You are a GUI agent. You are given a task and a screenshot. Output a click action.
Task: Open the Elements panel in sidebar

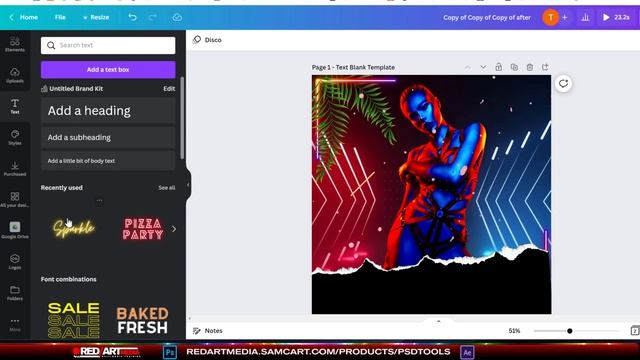point(15,44)
